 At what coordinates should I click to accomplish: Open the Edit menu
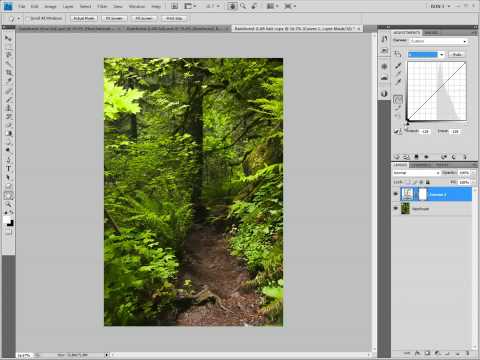pos(35,6)
